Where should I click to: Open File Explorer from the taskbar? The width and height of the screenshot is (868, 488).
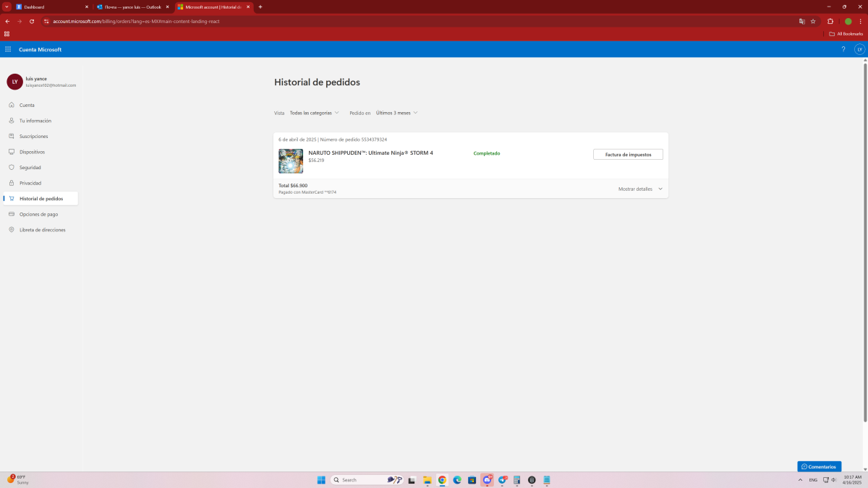(x=427, y=480)
